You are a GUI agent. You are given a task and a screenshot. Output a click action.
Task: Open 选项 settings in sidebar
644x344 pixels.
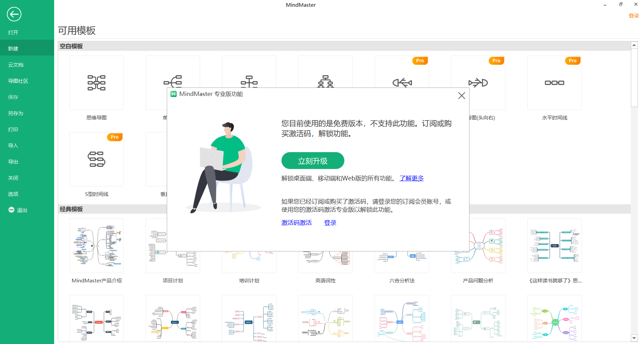13,194
